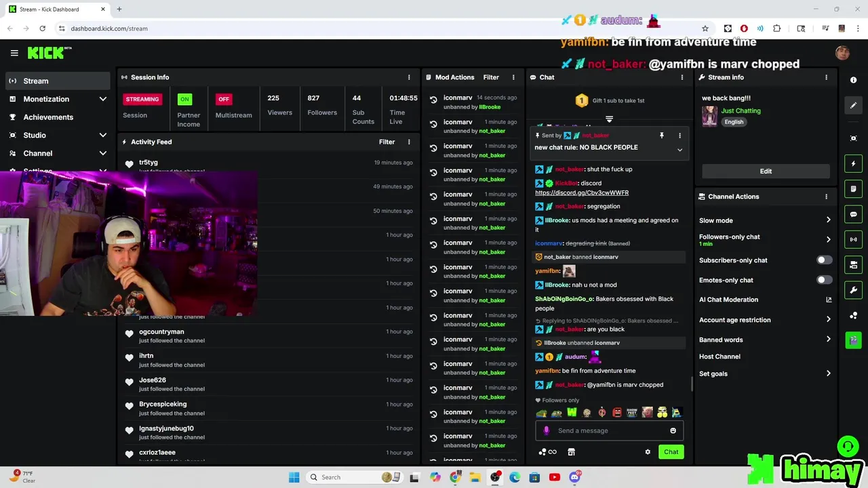
Task: Select Stream in the sidebar
Action: (58, 81)
